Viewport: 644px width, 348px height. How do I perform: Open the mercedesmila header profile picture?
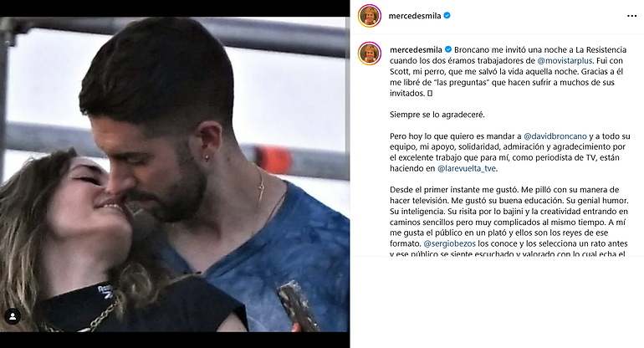[369, 16]
